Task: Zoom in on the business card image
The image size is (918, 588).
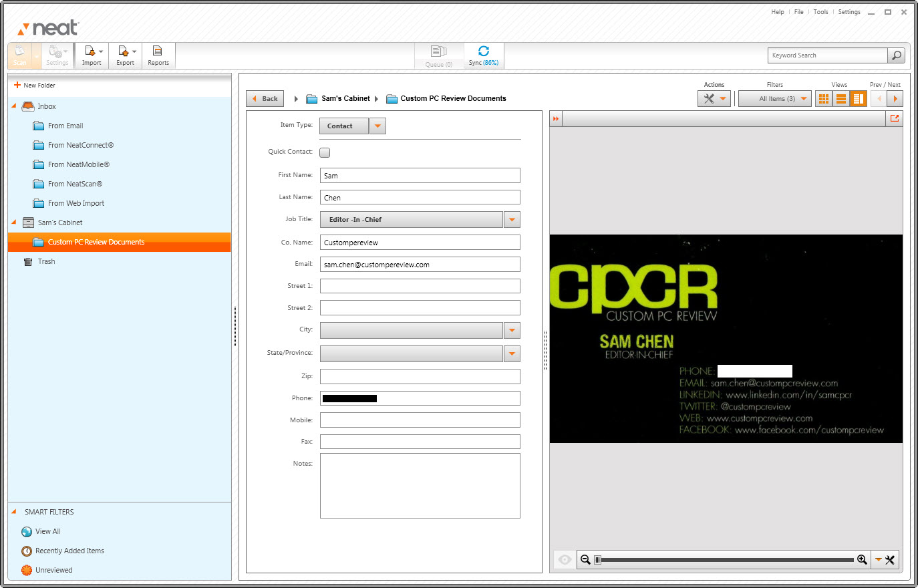Action: point(863,560)
